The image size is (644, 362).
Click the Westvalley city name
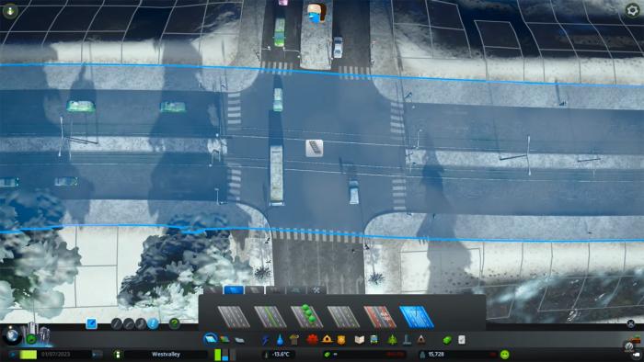point(166,355)
